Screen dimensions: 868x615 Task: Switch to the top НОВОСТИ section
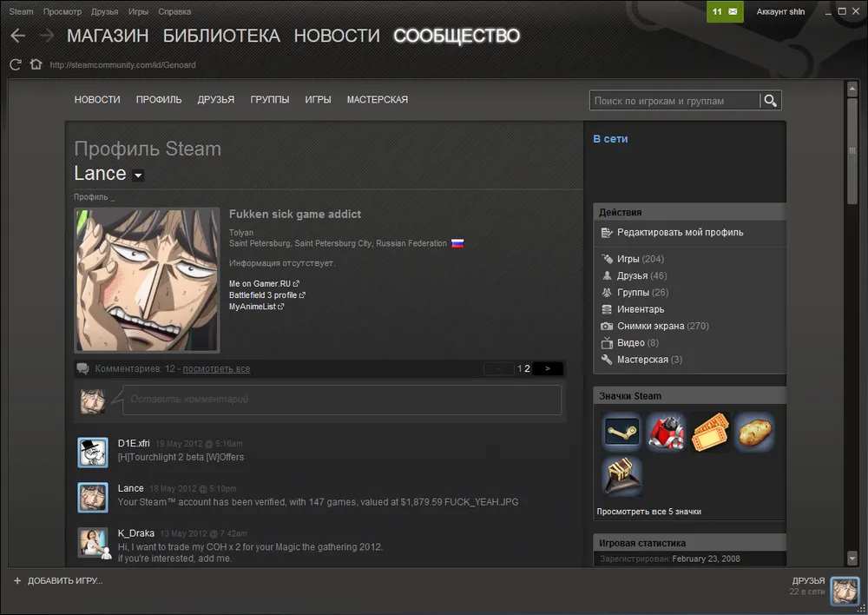(337, 36)
